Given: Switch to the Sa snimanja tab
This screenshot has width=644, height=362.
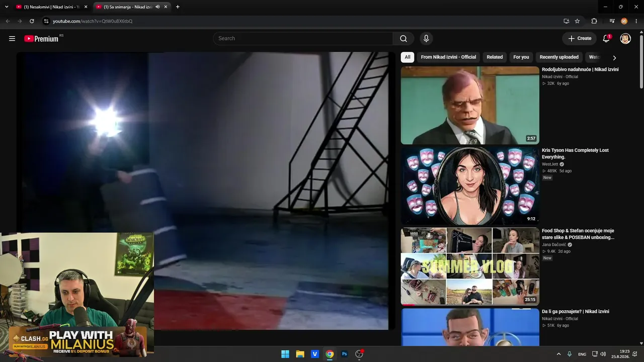Looking at the screenshot, I should (132, 7).
